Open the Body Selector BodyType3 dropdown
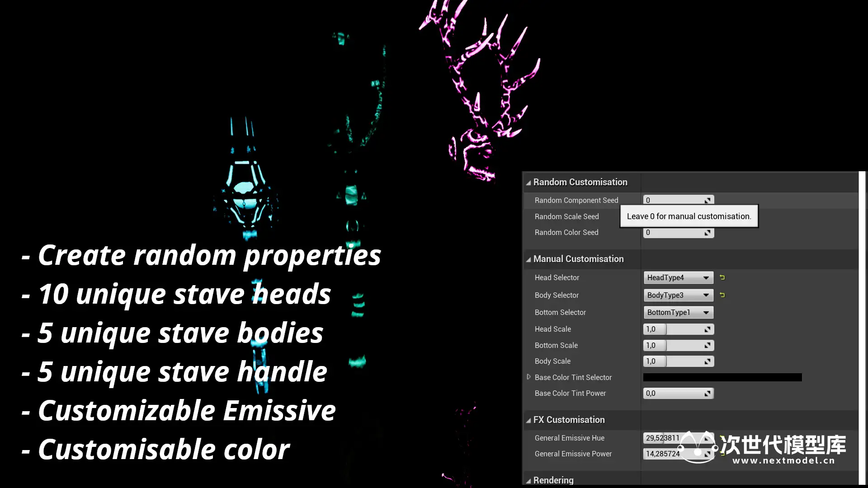Viewport: 868px width, 488px height. pos(678,295)
